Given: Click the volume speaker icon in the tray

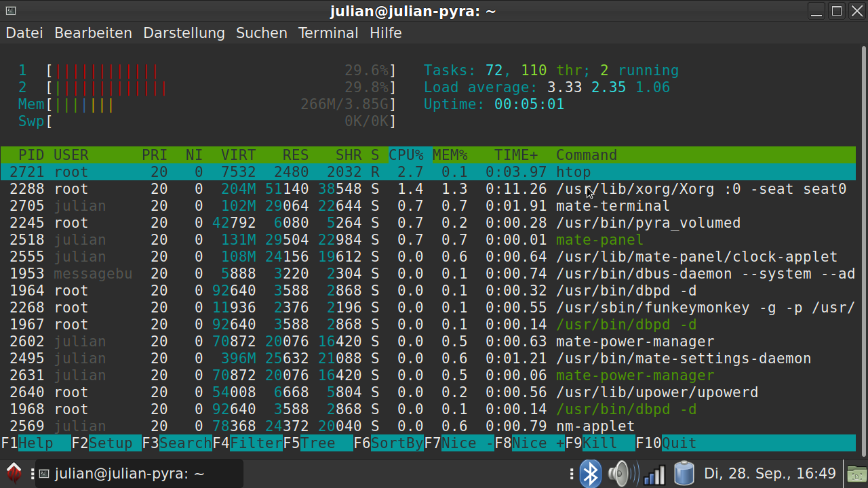Looking at the screenshot, I should 621,474.
